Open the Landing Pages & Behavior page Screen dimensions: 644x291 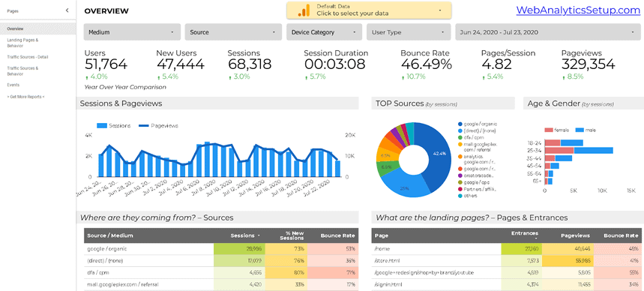pyautogui.click(x=22, y=43)
